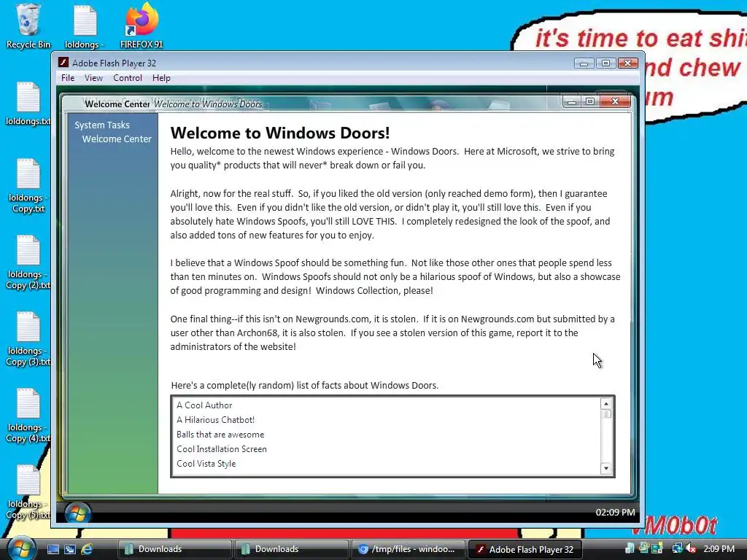This screenshot has width=747, height=560.
Task: Open the Recycle Bin desktop icon
Action: pos(28,26)
